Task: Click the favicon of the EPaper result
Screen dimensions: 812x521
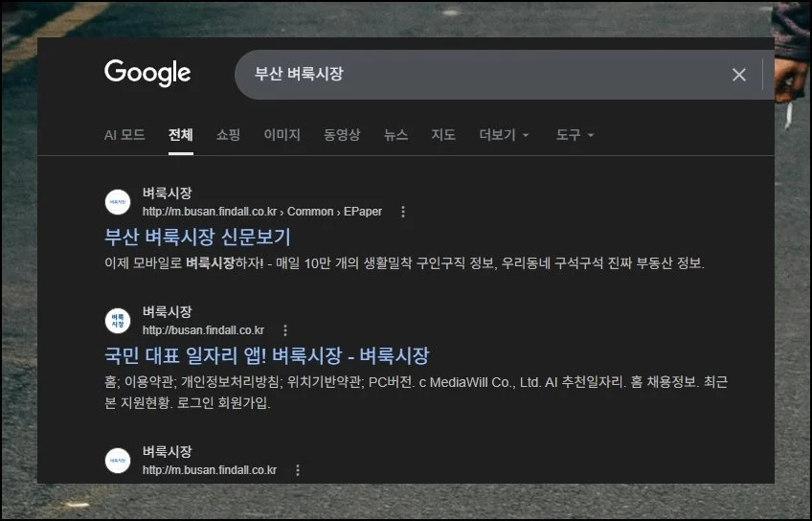Action: 118,202
